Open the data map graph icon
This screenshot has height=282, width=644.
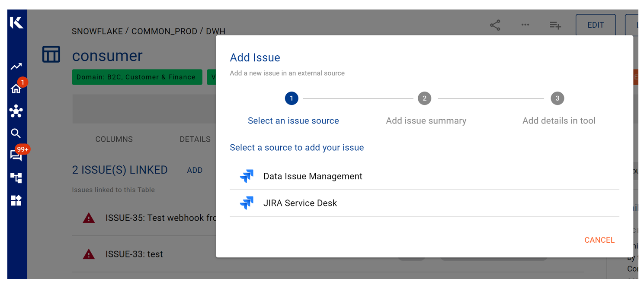coord(16,111)
